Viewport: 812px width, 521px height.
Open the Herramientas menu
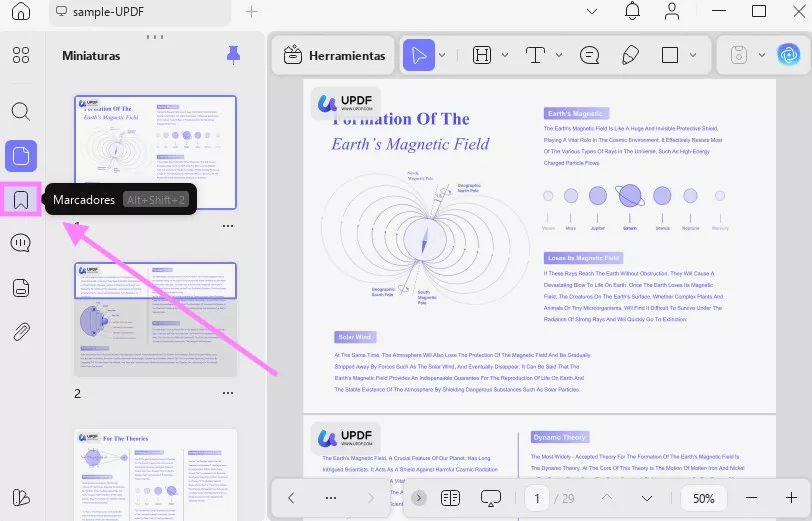tap(334, 55)
